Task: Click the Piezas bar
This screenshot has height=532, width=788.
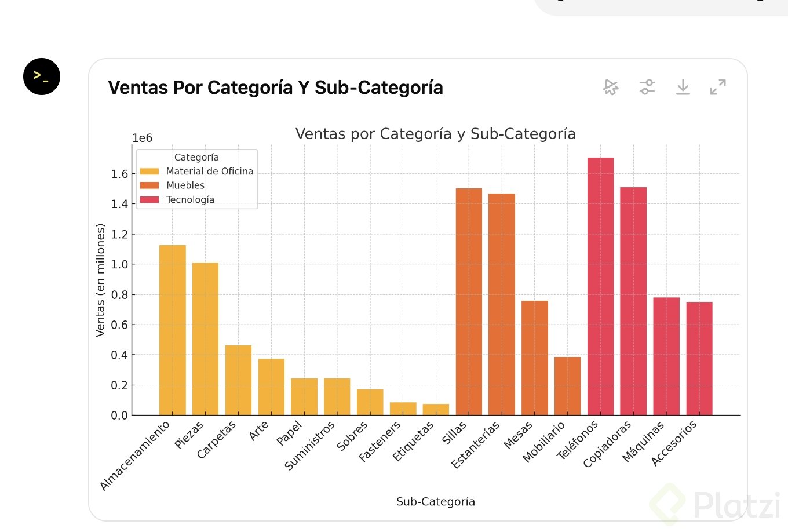Action: tap(205, 338)
